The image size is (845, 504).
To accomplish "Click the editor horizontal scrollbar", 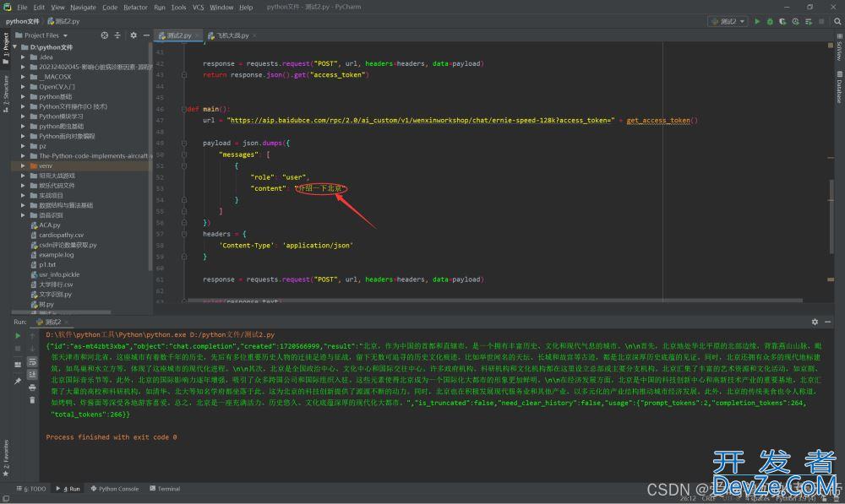I will [494, 301].
